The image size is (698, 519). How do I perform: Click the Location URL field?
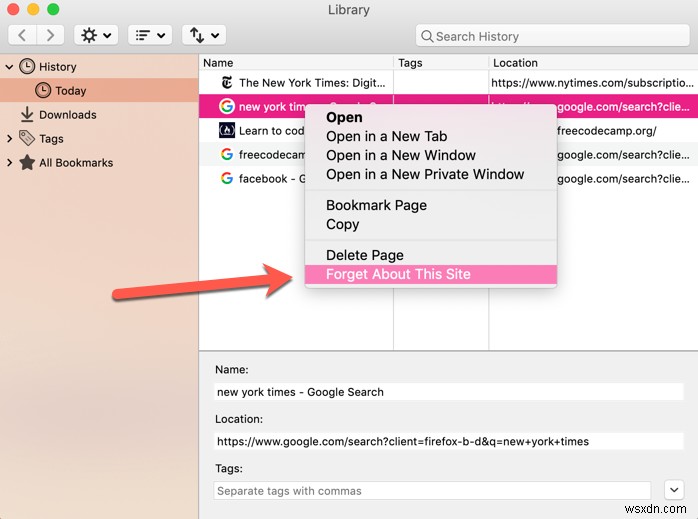[449, 441]
